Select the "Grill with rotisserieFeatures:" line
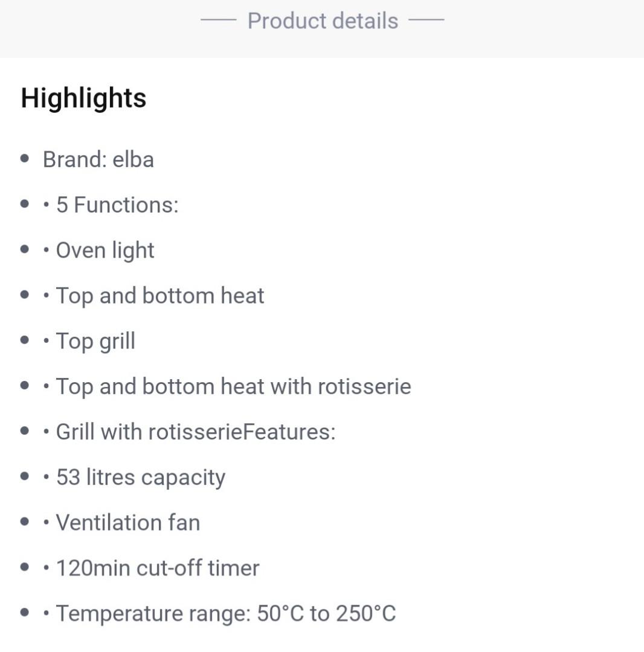644x652 pixels. (195, 432)
